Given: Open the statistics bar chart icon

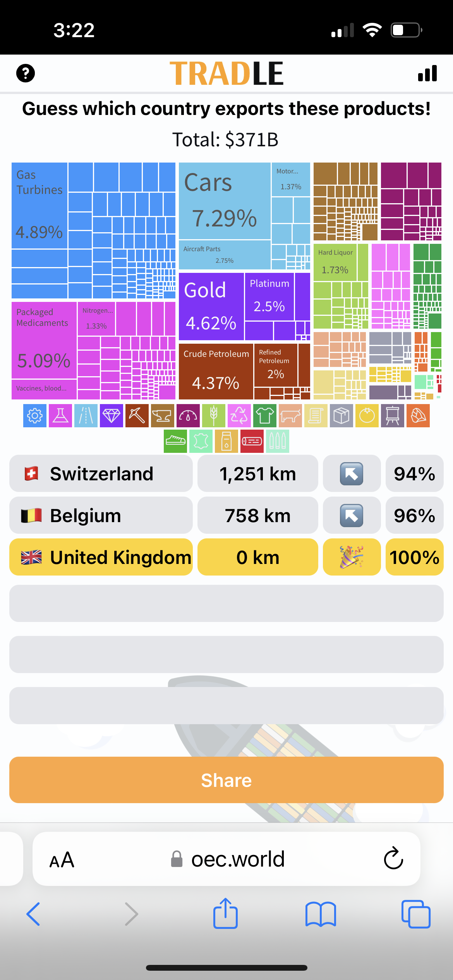Looking at the screenshot, I should point(427,73).
